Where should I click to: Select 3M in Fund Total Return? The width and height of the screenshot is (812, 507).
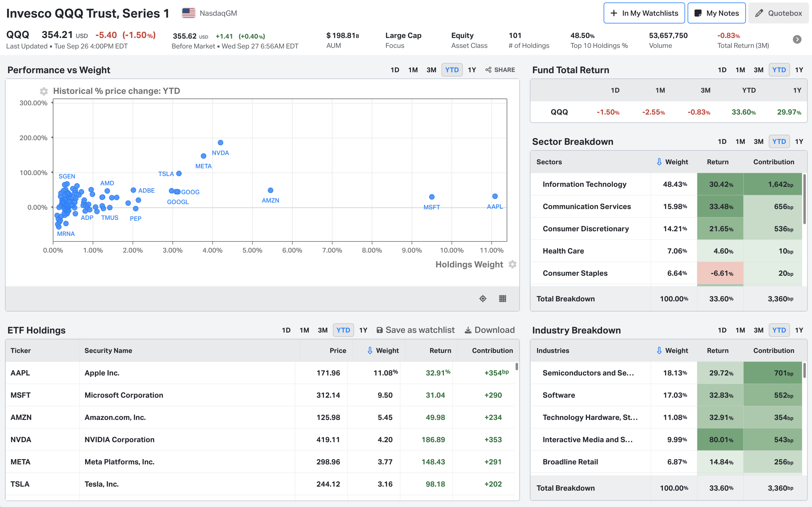coord(759,70)
